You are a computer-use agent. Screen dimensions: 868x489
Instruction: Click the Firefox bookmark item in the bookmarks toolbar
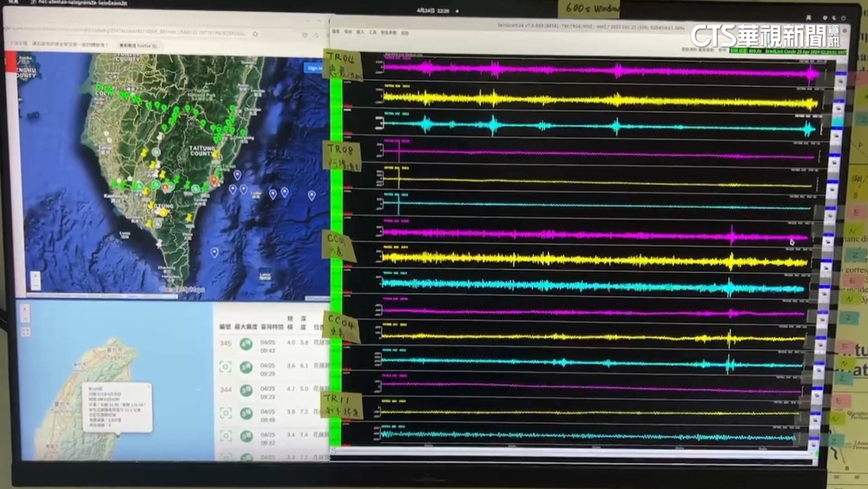[136, 44]
